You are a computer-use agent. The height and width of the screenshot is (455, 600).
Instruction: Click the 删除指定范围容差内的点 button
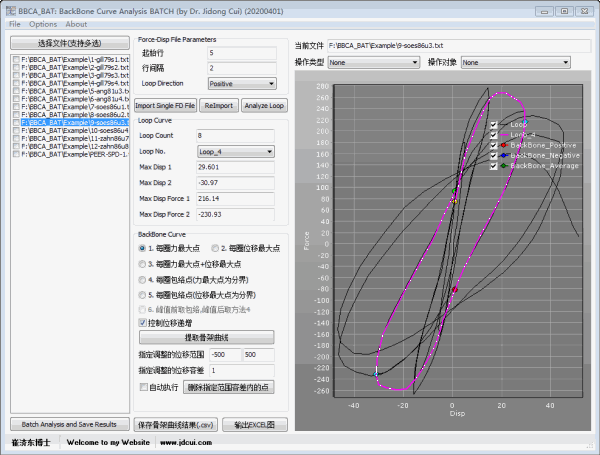tap(228, 387)
